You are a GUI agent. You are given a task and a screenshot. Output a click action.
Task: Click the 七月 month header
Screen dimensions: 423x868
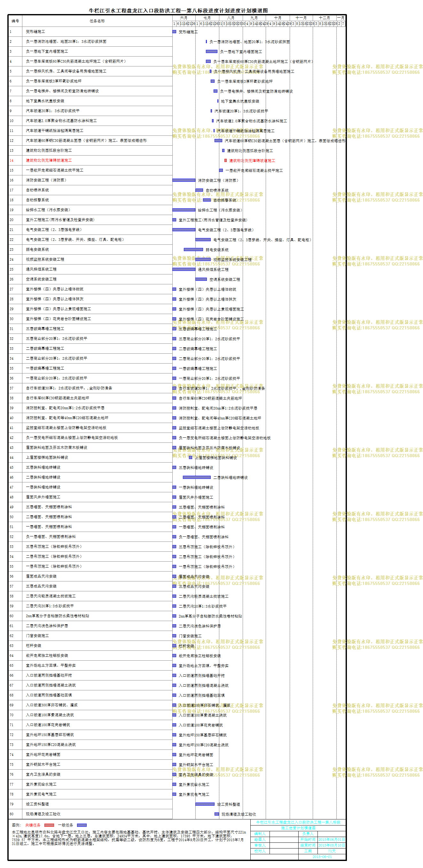[207, 18]
